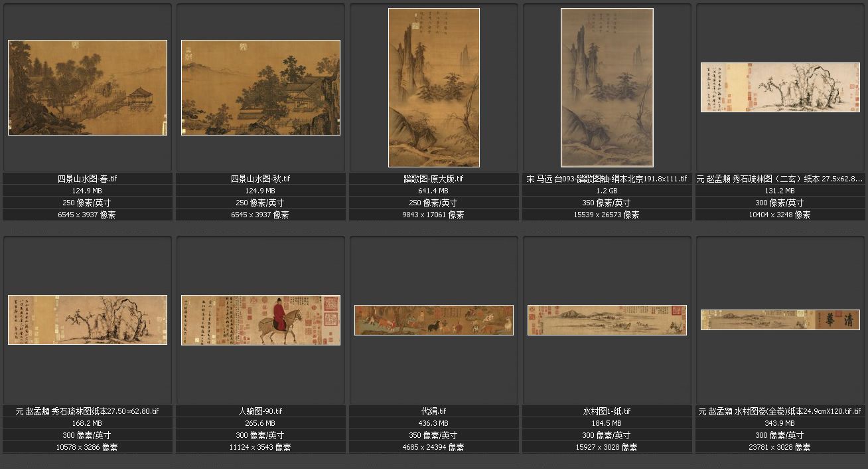Click the 641.4 MB file size label
Viewport: 868px width, 469px height.
tap(434, 191)
